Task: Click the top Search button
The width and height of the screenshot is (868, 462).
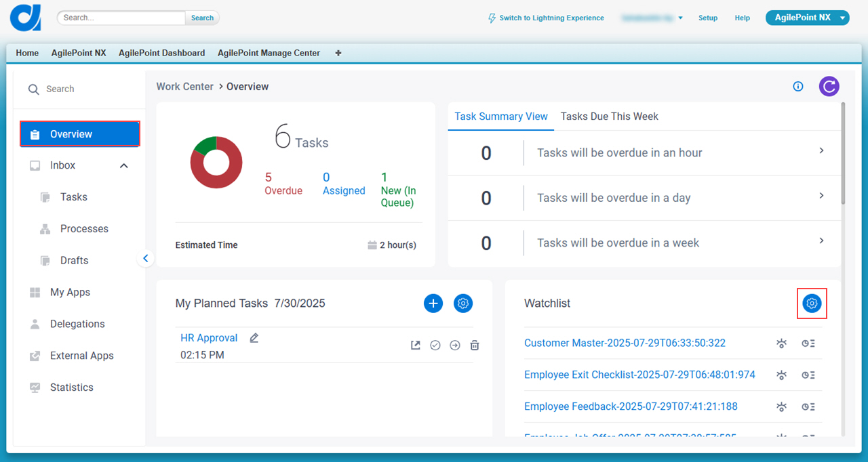Action: [x=202, y=18]
